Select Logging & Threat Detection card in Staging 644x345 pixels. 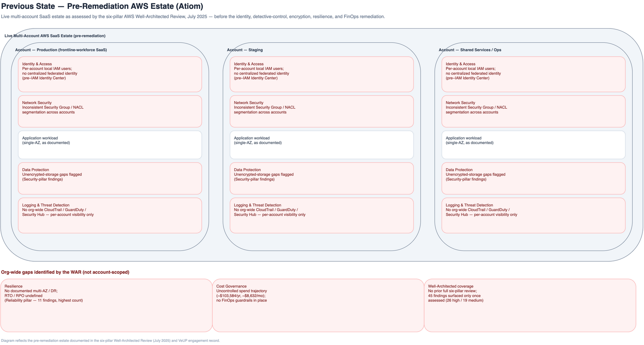(322, 215)
